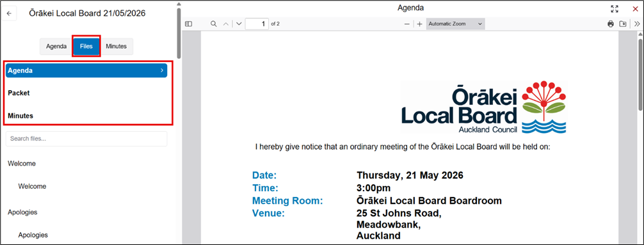
Task: Go to previous page with up arrow
Action: click(225, 24)
